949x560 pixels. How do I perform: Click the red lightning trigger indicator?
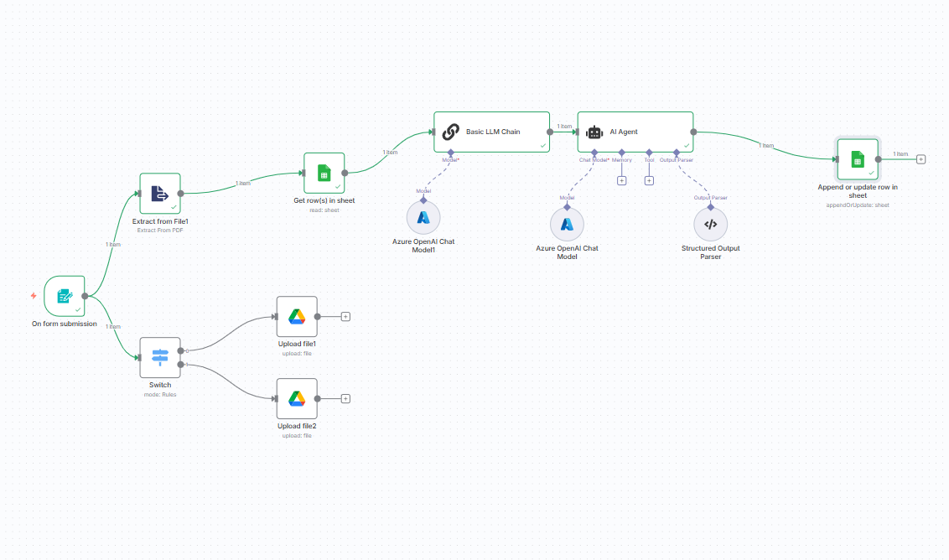(x=34, y=296)
